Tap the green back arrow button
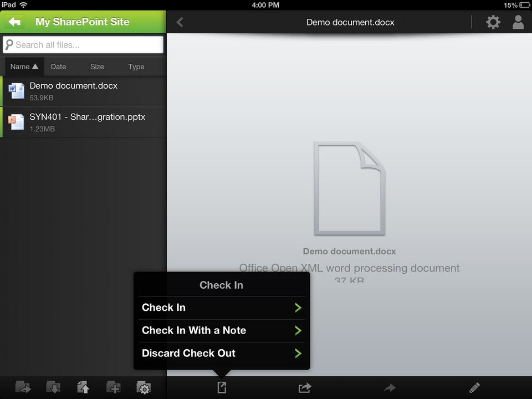Viewport: 532px width, 399px height. pos(14,22)
